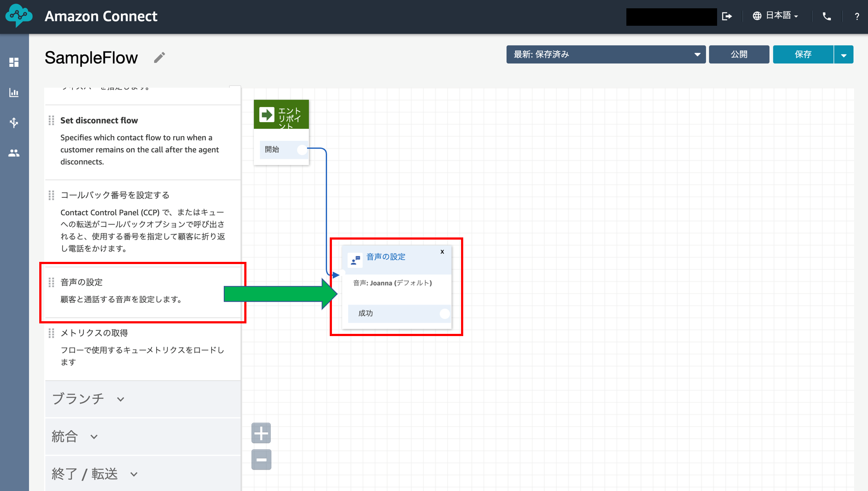The image size is (868, 491).
Task: Click the 音声の設定 block title
Action: 386,257
